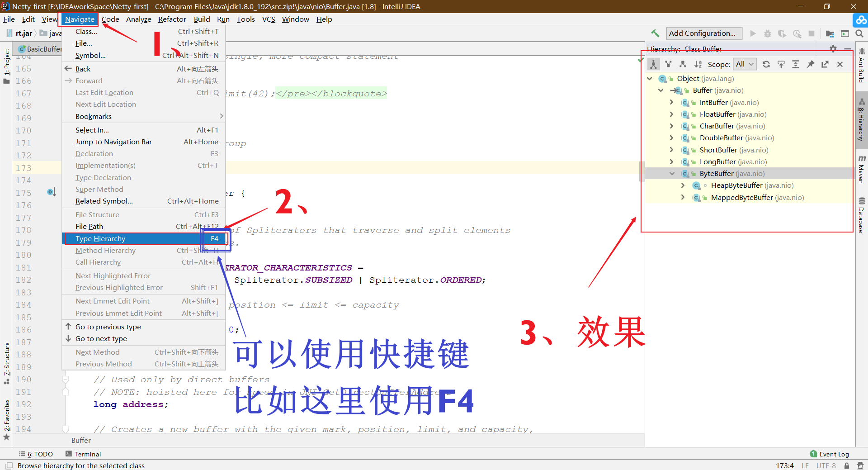Click the Build Project hammer icon
Viewport: 868px width, 470px height.
pyautogui.click(x=655, y=33)
